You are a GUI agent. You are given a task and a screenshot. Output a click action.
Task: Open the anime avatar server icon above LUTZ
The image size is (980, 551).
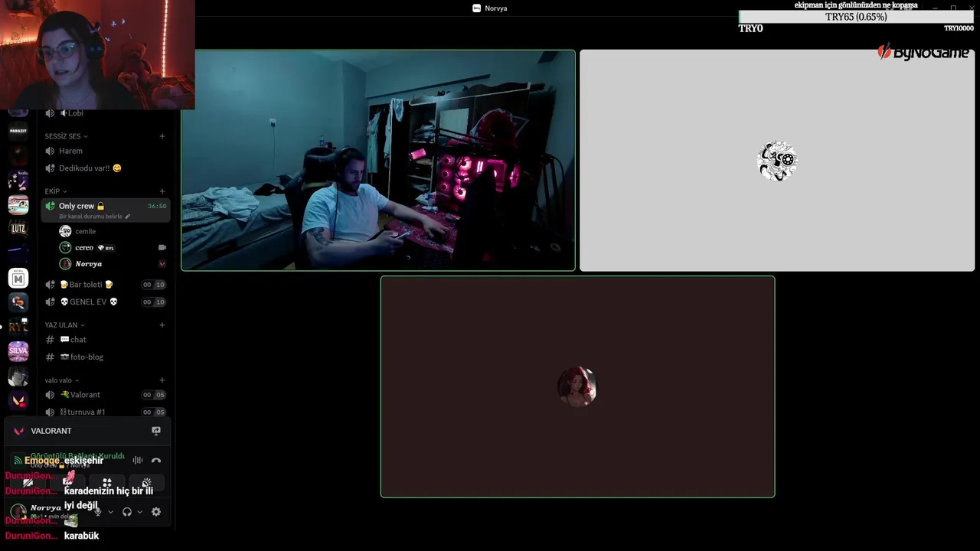click(x=18, y=181)
